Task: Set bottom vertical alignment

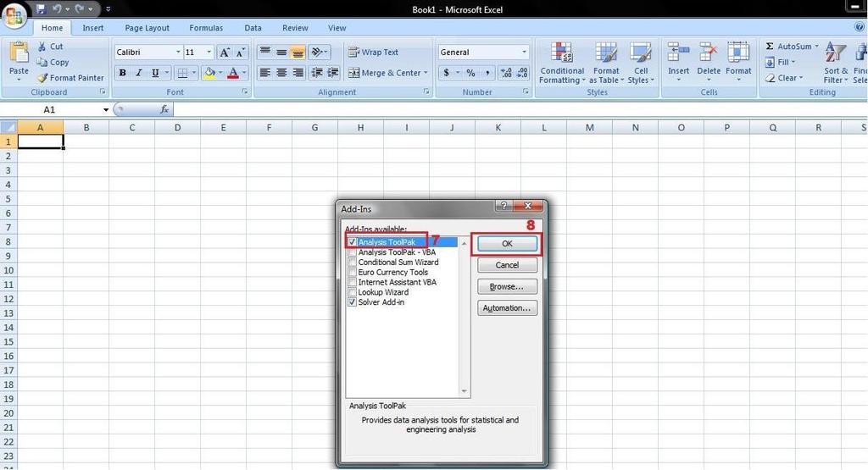Action: point(298,52)
